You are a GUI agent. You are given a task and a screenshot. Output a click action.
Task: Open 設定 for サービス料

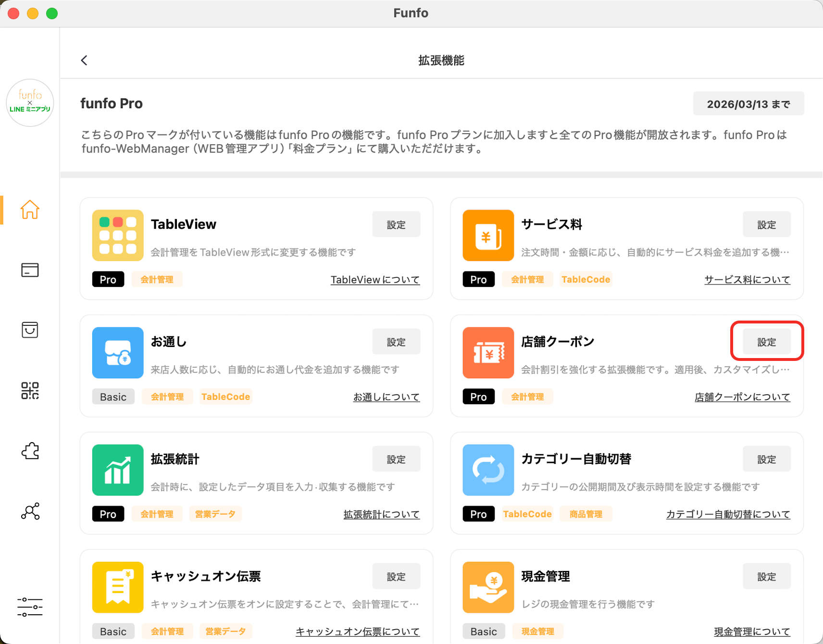pyautogui.click(x=767, y=224)
